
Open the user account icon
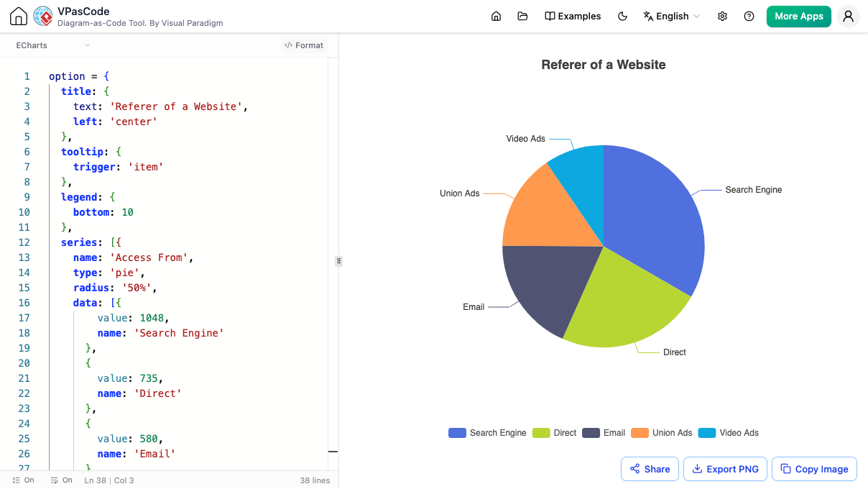(x=849, y=17)
